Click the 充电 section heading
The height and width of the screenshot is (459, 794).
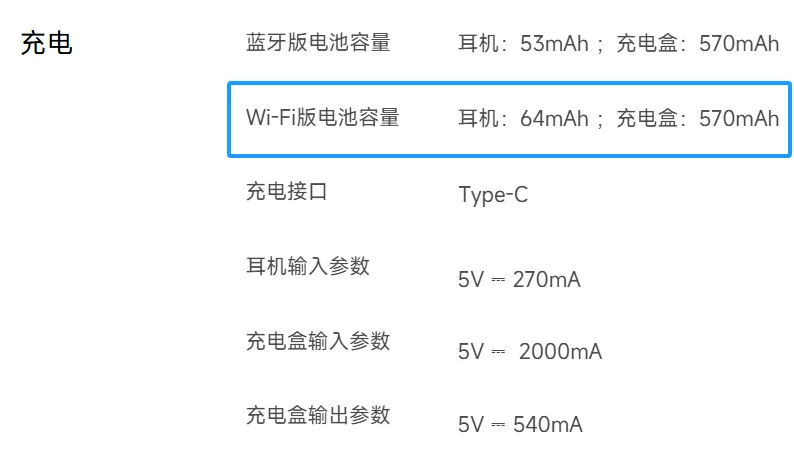[x=47, y=45]
